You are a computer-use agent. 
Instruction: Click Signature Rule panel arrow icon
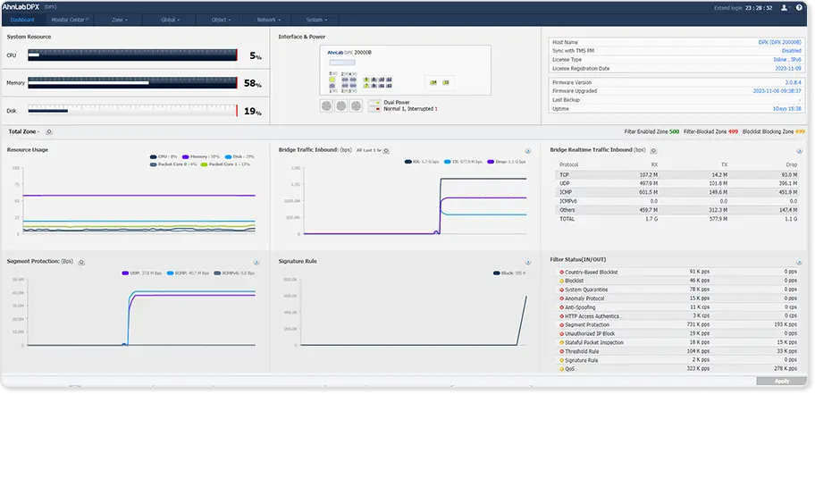[527, 263]
